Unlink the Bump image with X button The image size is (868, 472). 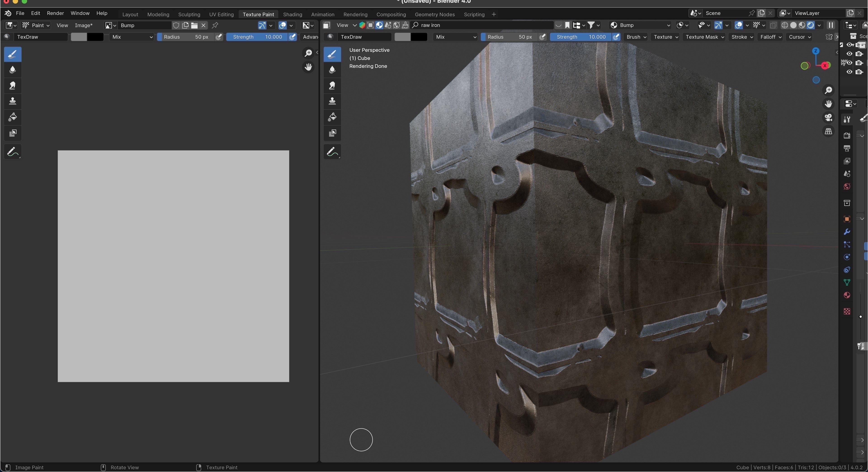coord(203,25)
